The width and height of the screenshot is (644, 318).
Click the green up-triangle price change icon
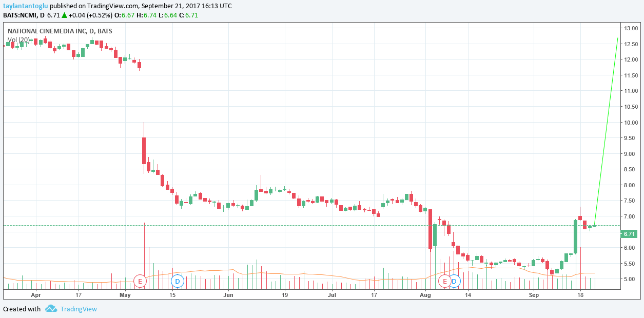pos(64,15)
